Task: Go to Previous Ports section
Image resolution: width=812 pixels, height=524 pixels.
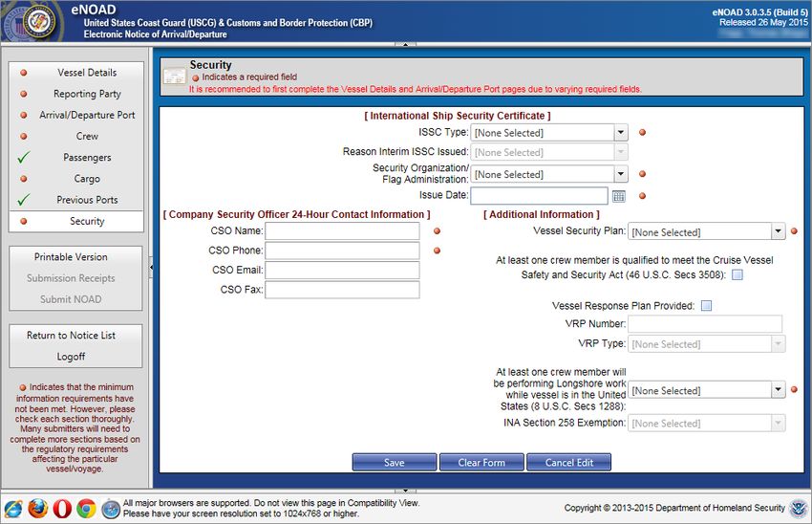Action: click(x=76, y=200)
